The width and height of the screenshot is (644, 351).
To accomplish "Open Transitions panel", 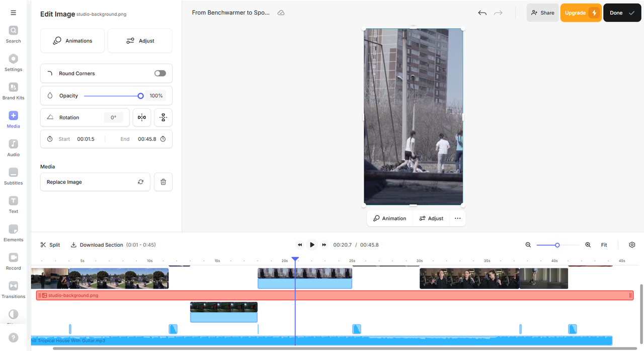I will point(13,290).
